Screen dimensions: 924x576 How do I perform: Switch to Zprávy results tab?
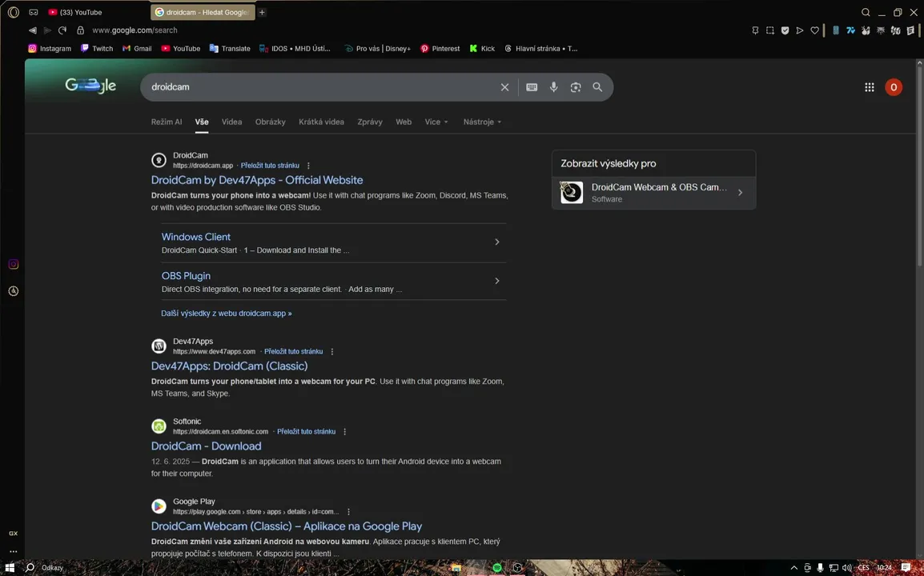pos(370,122)
